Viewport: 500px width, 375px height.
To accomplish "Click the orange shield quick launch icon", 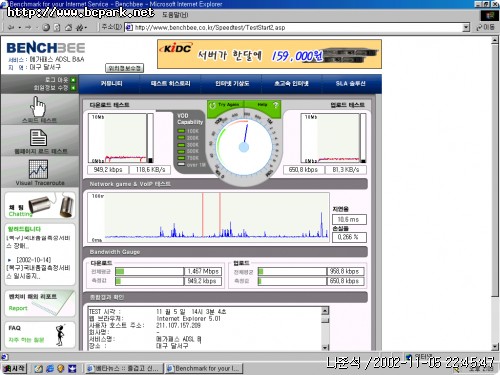I will click(x=61, y=368).
